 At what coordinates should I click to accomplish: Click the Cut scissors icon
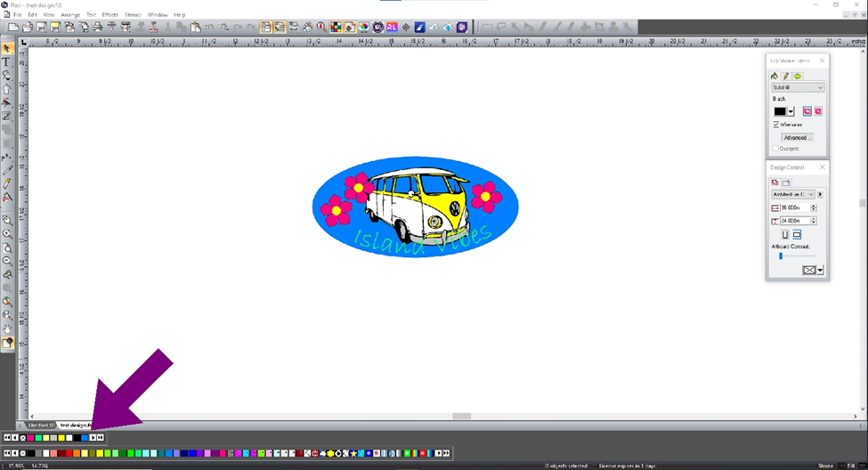coord(166,27)
